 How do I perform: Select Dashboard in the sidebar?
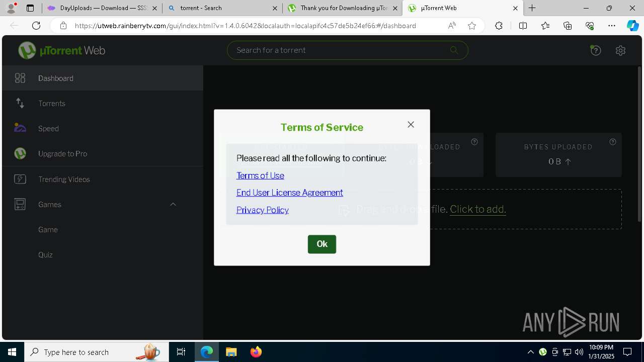[103, 78]
